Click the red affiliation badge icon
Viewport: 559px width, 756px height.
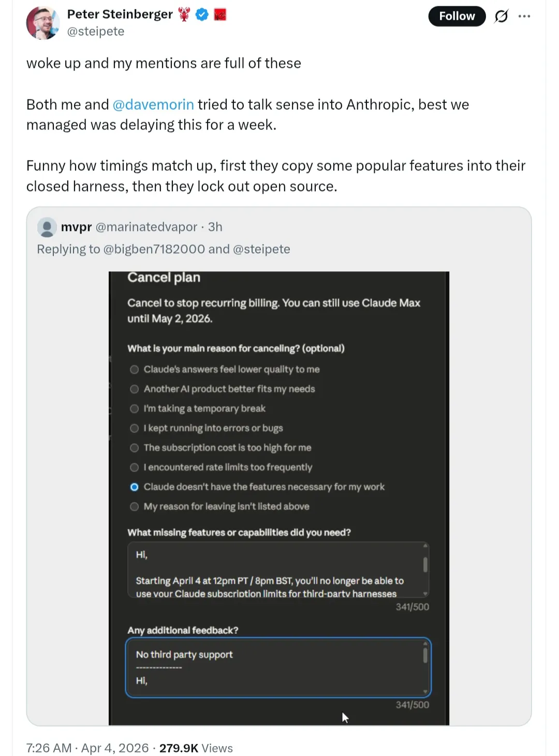pyautogui.click(x=220, y=15)
